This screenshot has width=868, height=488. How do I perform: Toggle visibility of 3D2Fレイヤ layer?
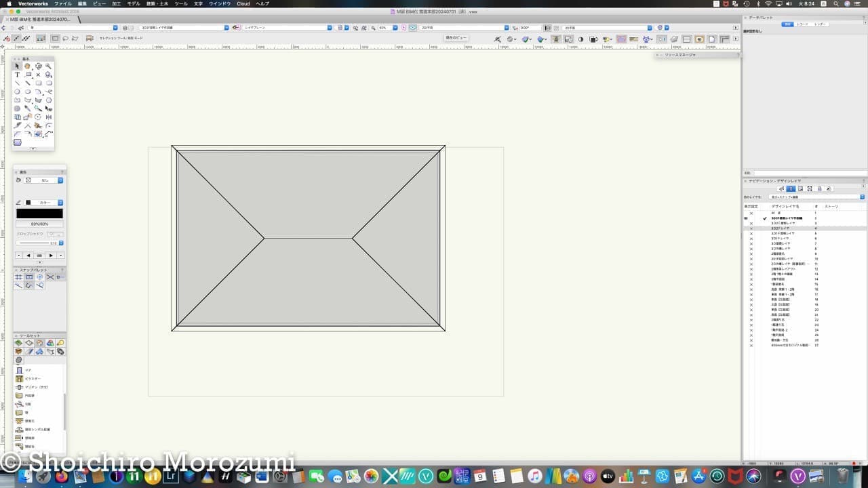(x=751, y=228)
